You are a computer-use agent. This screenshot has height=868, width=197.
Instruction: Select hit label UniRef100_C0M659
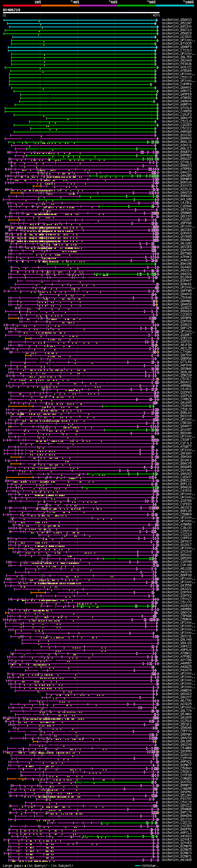[x=177, y=111]
